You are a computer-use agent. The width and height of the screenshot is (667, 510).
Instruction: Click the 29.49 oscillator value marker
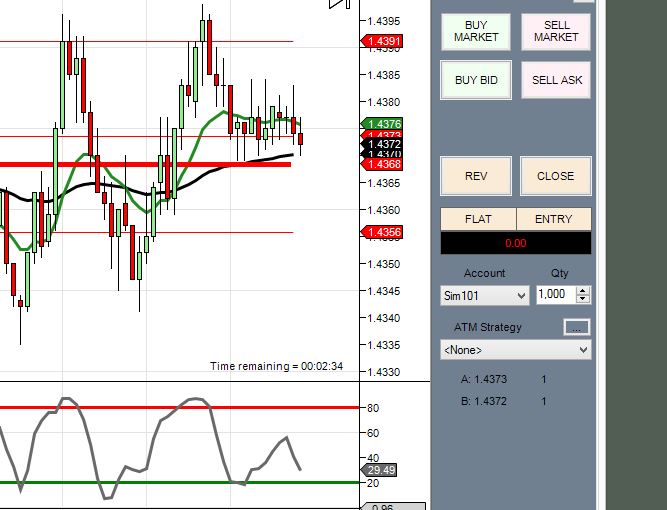click(x=379, y=470)
